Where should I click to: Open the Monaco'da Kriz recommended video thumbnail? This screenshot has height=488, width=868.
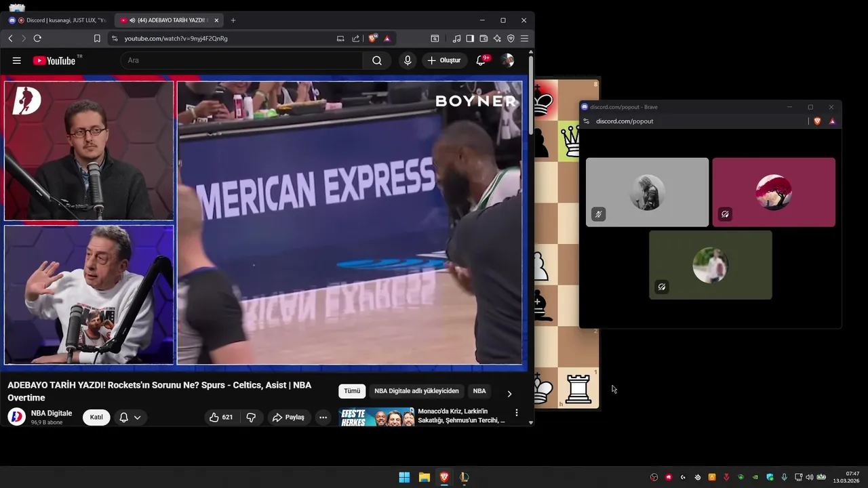pyautogui.click(x=376, y=416)
